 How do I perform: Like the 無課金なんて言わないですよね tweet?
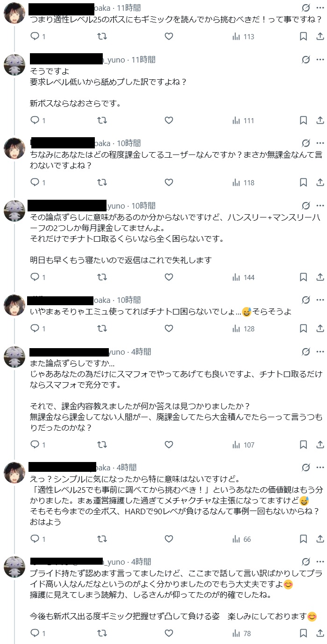(x=169, y=182)
